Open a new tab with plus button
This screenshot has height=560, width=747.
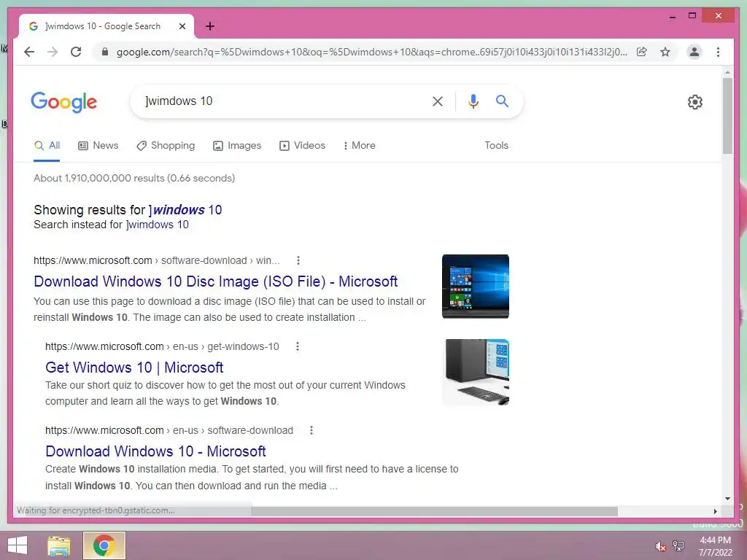[210, 26]
